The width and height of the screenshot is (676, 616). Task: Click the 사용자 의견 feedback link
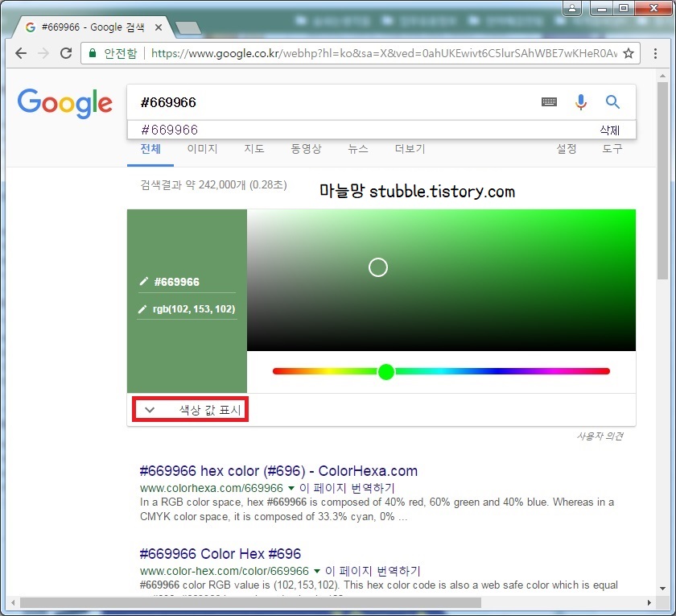pyautogui.click(x=600, y=436)
